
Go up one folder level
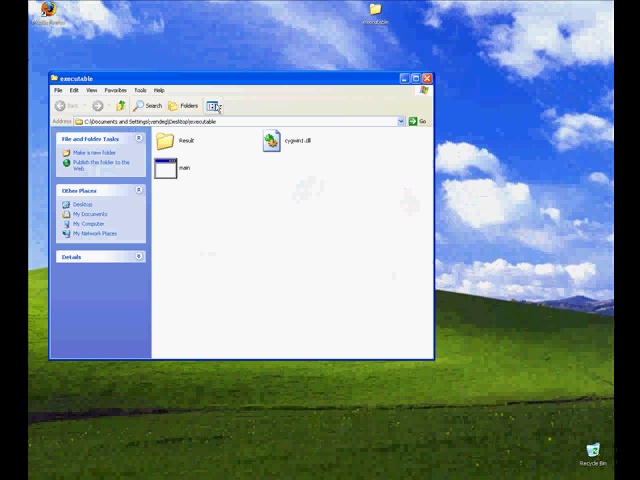(120, 106)
